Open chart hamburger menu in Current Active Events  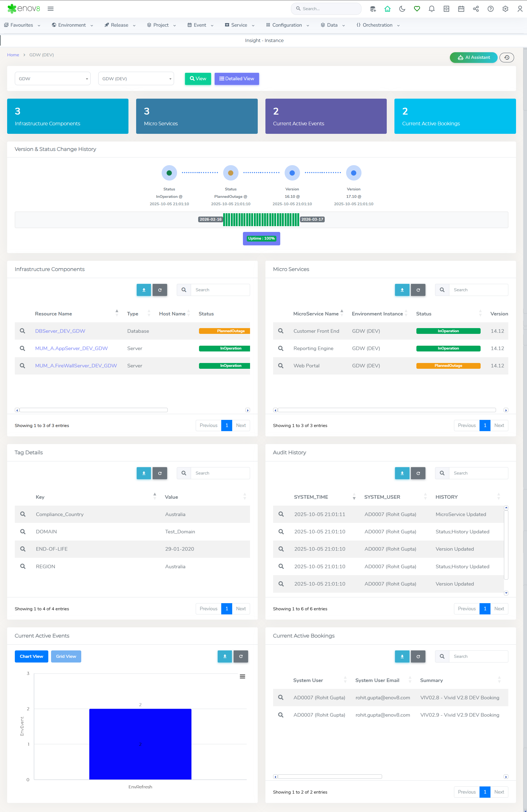[x=242, y=676]
